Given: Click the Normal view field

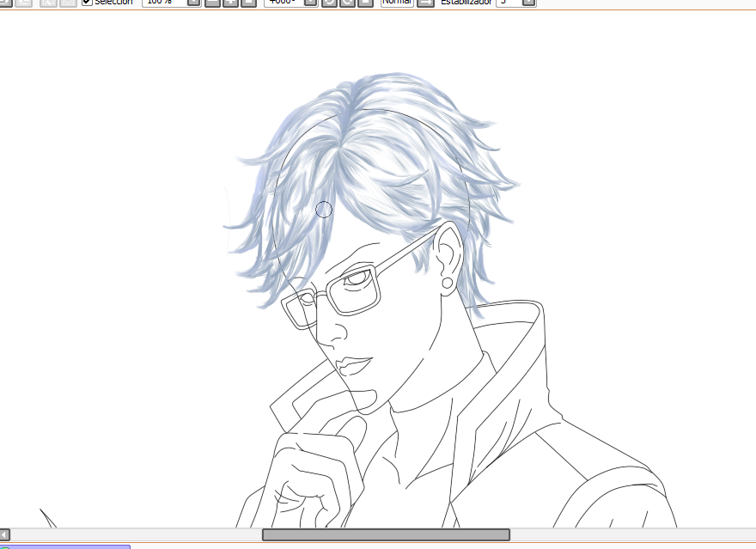Looking at the screenshot, I should (x=397, y=3).
